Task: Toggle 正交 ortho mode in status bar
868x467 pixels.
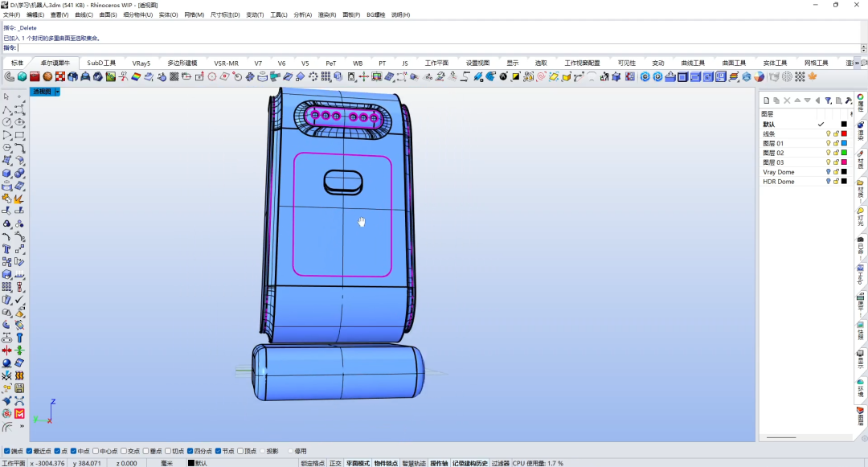Action: tap(335, 463)
